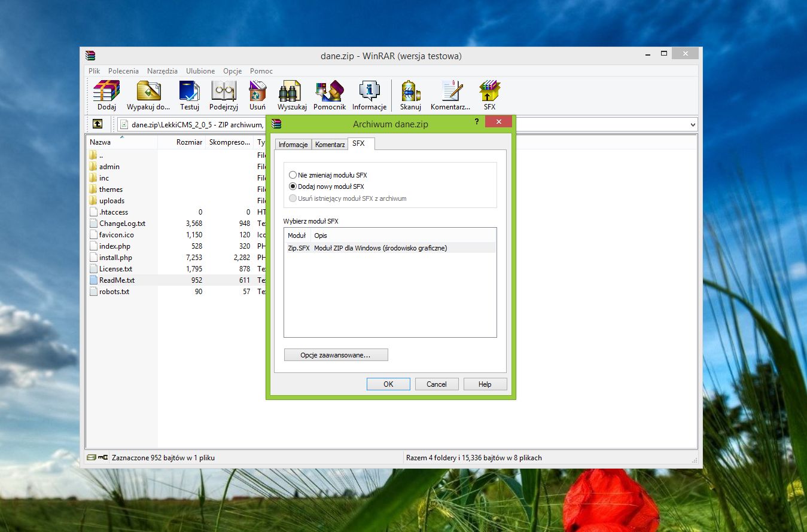Click the dialog Help button
The width and height of the screenshot is (807, 532).
[485, 384]
